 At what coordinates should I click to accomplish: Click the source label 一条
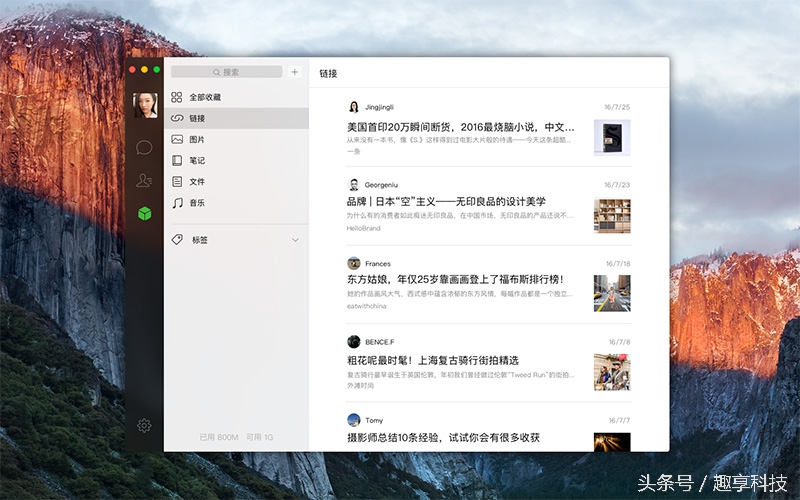[354, 152]
